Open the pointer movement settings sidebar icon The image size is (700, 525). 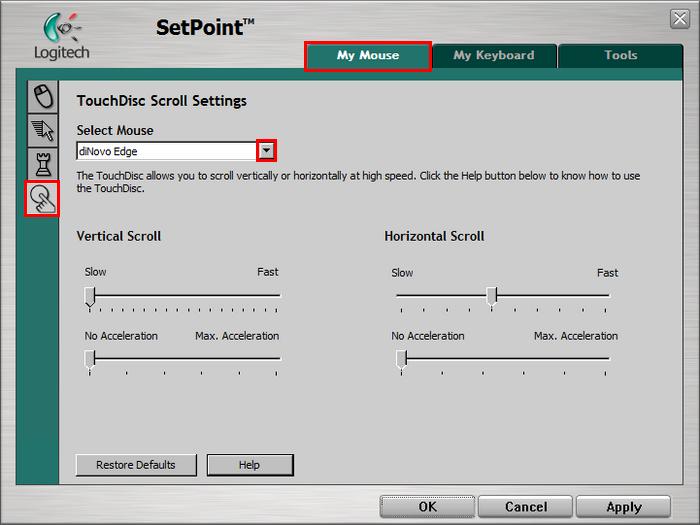pos(43,130)
